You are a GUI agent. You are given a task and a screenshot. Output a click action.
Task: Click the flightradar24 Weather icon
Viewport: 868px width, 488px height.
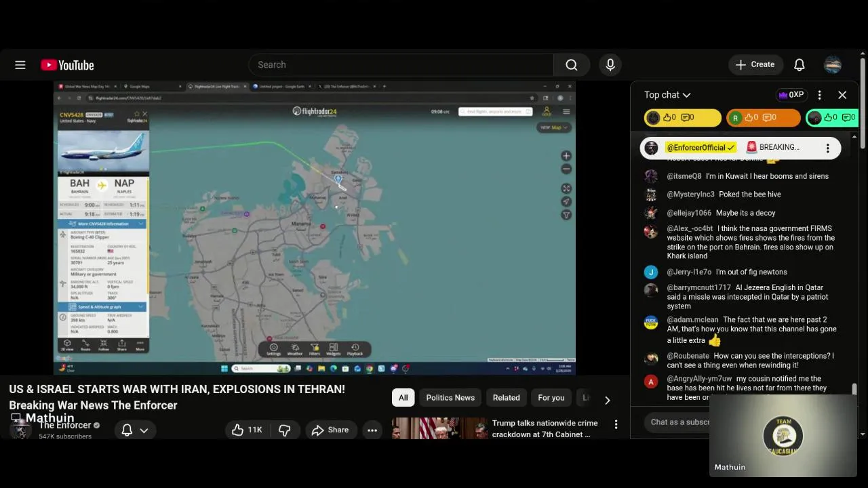(x=295, y=349)
